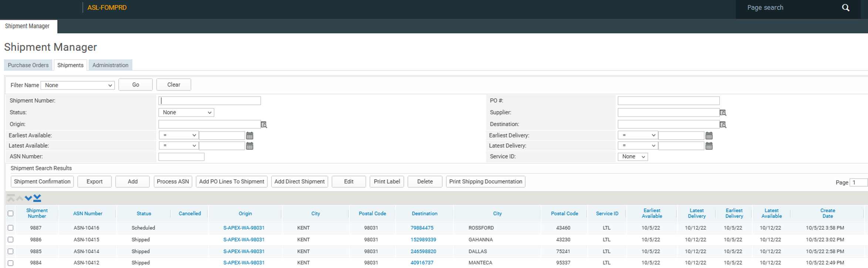
Task: Open destination link 40916737
Action: (x=422, y=263)
